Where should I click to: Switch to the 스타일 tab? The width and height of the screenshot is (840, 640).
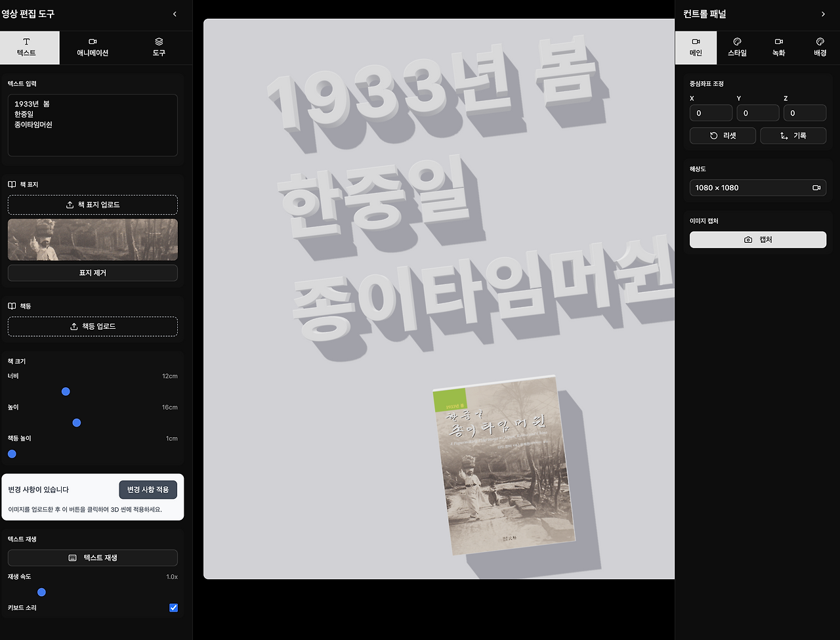[x=737, y=47]
